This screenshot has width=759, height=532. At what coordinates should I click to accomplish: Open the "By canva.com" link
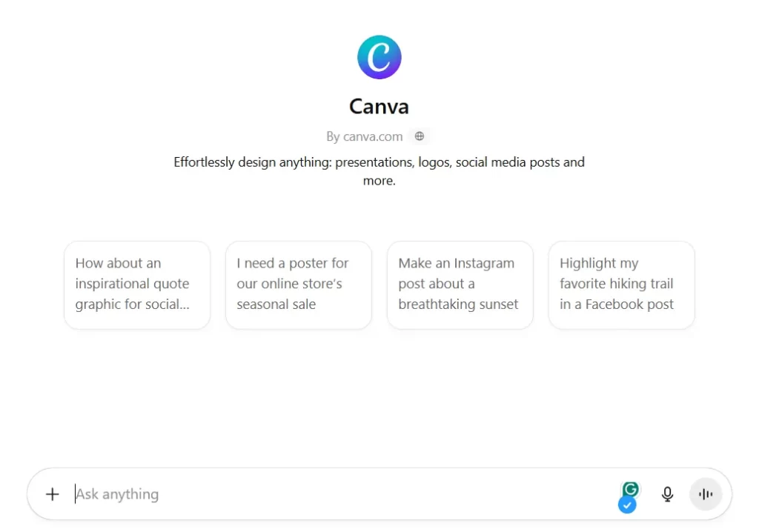click(x=365, y=136)
